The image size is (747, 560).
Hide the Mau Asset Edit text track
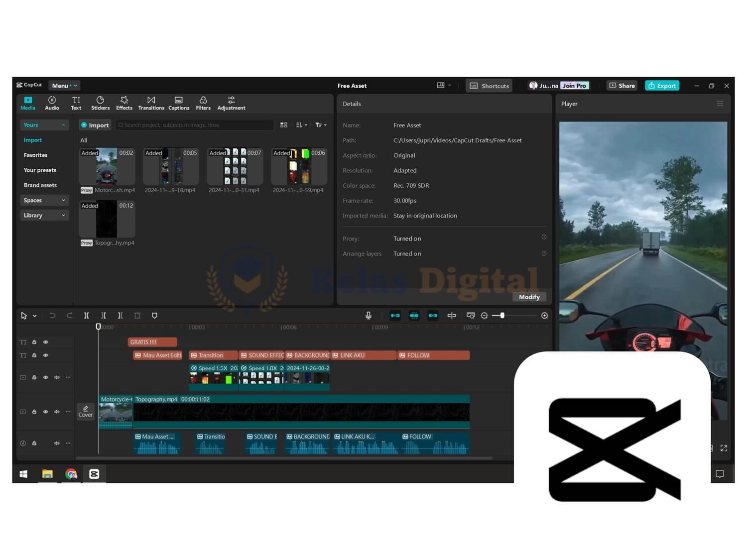46,355
